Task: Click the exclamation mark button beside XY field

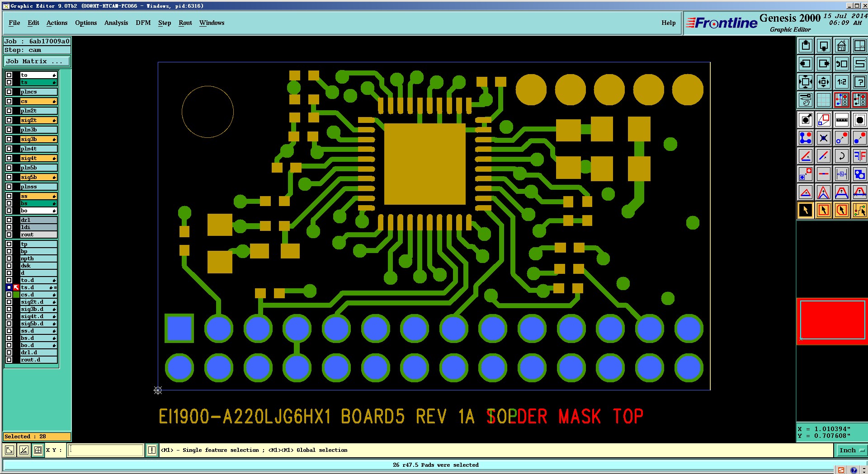Action: [152, 450]
